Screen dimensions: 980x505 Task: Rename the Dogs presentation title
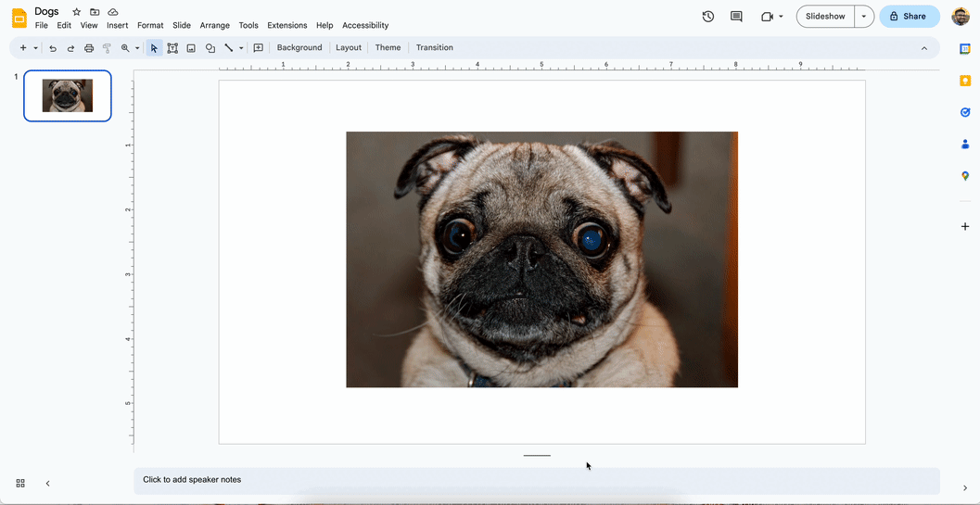(47, 11)
